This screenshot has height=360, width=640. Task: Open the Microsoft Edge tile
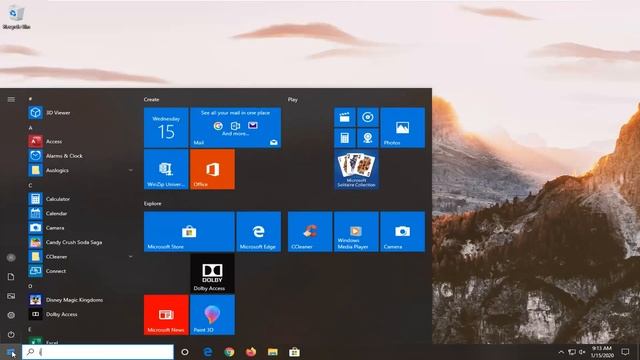258,231
